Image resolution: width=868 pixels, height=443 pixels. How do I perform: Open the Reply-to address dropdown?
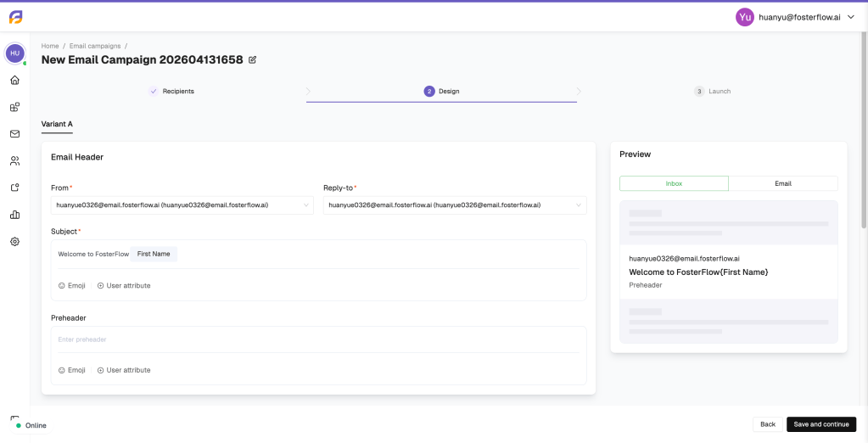coord(455,205)
